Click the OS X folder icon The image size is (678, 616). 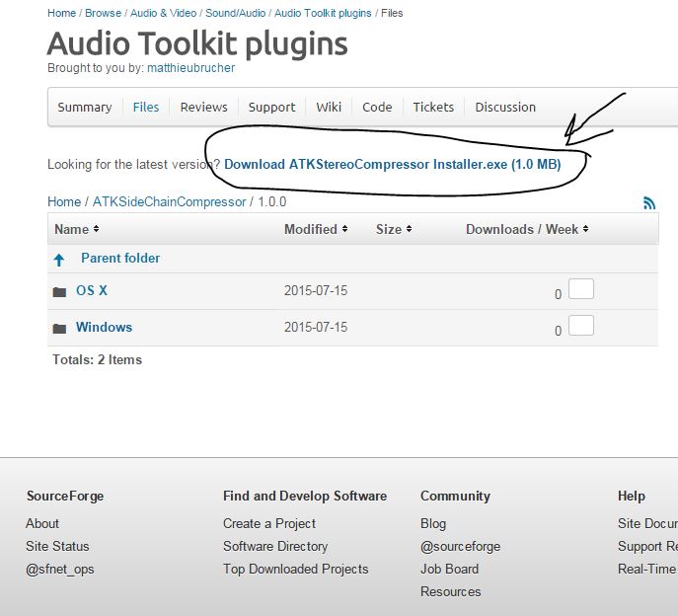(x=59, y=292)
